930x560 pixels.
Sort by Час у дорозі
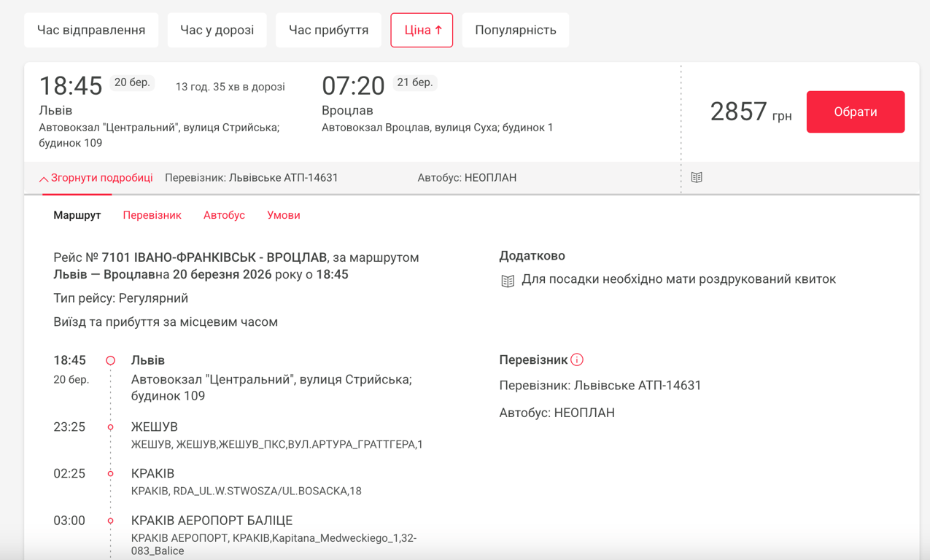point(217,30)
